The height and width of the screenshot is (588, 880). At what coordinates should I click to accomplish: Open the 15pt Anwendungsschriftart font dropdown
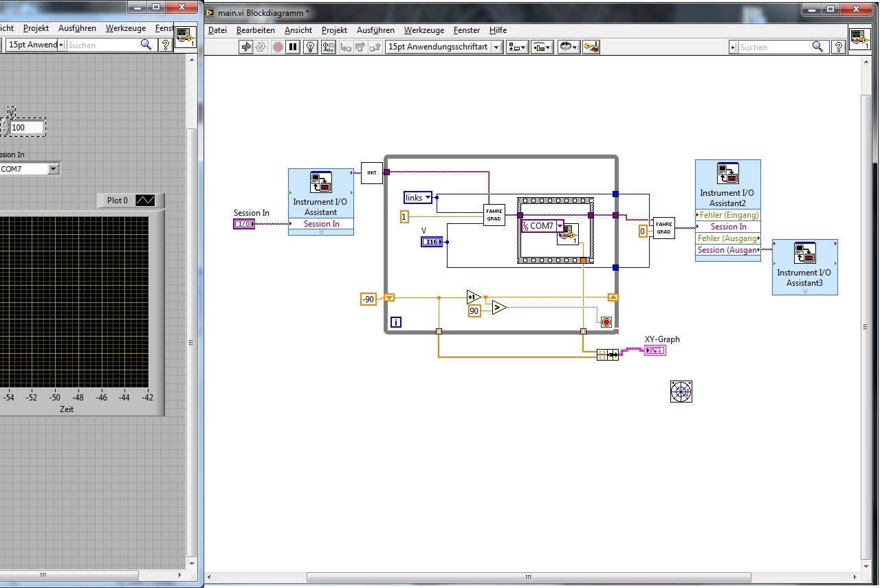pyautogui.click(x=443, y=47)
